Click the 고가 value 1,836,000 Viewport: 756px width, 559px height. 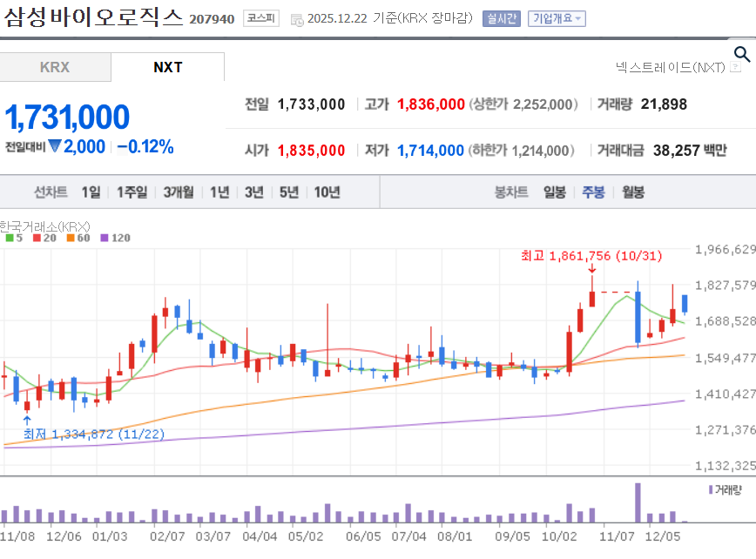(x=430, y=104)
